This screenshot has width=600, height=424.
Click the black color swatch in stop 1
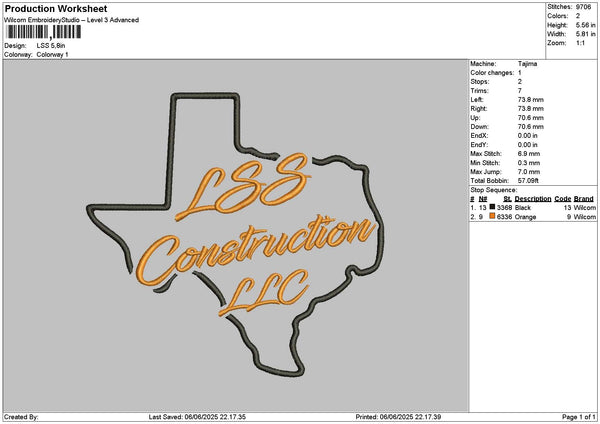(x=492, y=207)
